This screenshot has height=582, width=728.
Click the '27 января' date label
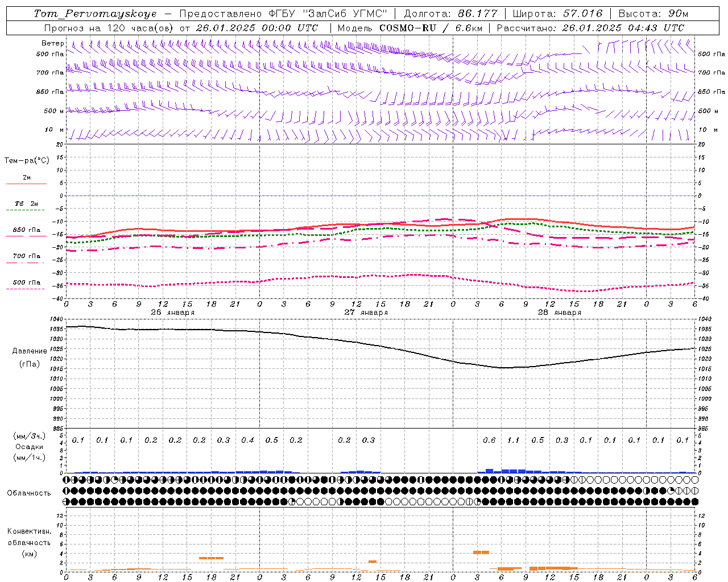coord(366,313)
